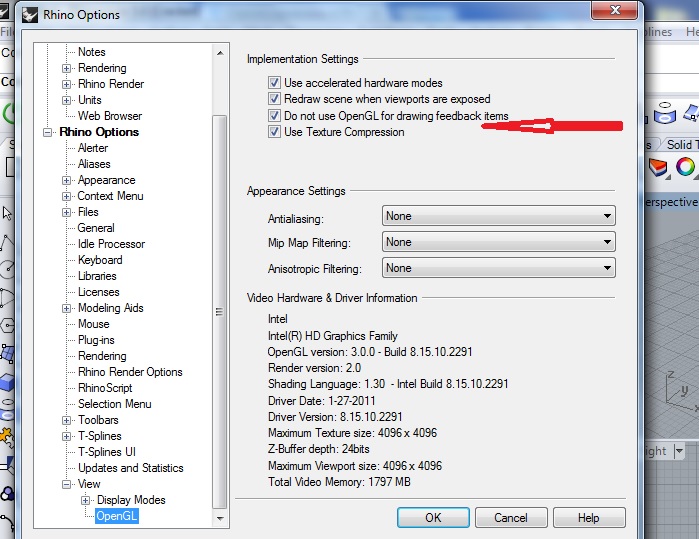This screenshot has width=699, height=539.
Task: Click the Rhino Options title bar icon
Action: point(30,15)
